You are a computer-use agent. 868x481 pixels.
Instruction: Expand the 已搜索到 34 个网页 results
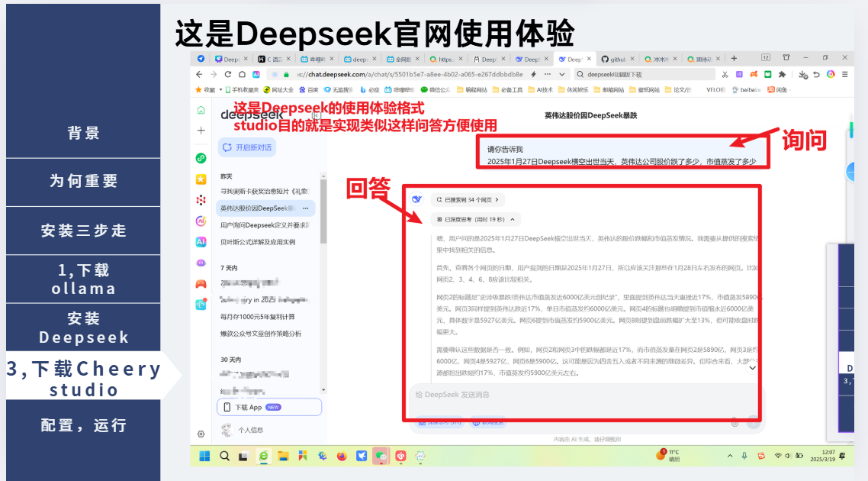(468, 199)
